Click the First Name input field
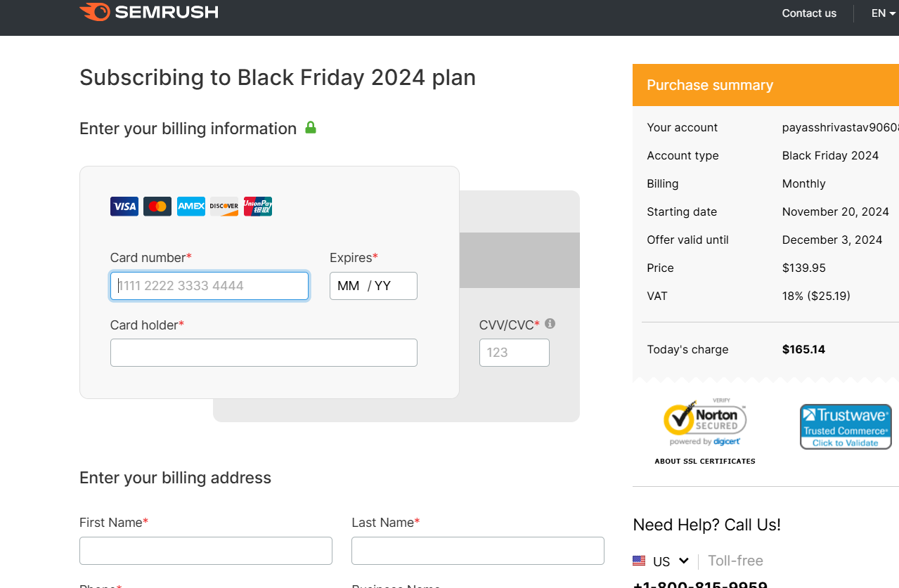 pos(205,551)
